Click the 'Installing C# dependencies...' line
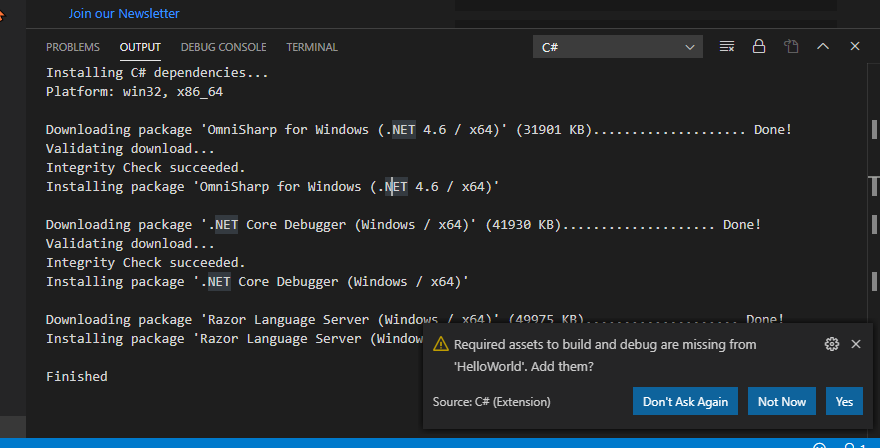Image resolution: width=880 pixels, height=448 pixels. click(x=157, y=72)
